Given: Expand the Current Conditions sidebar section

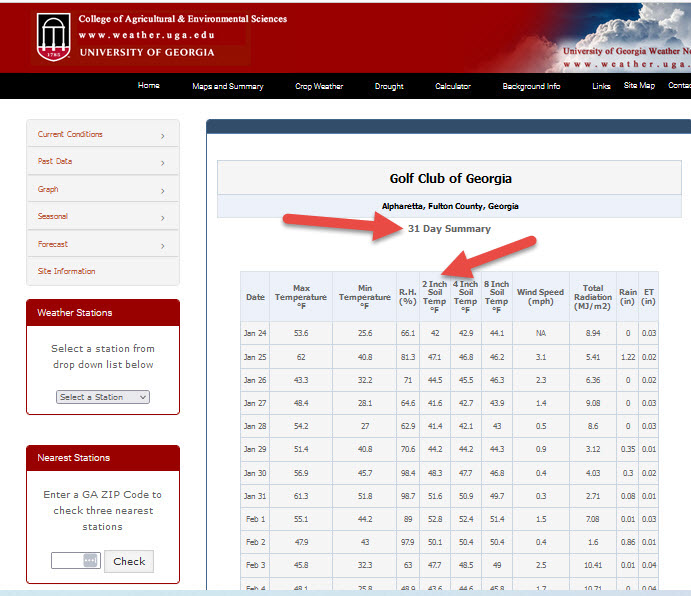Looking at the screenshot, I should (x=102, y=134).
